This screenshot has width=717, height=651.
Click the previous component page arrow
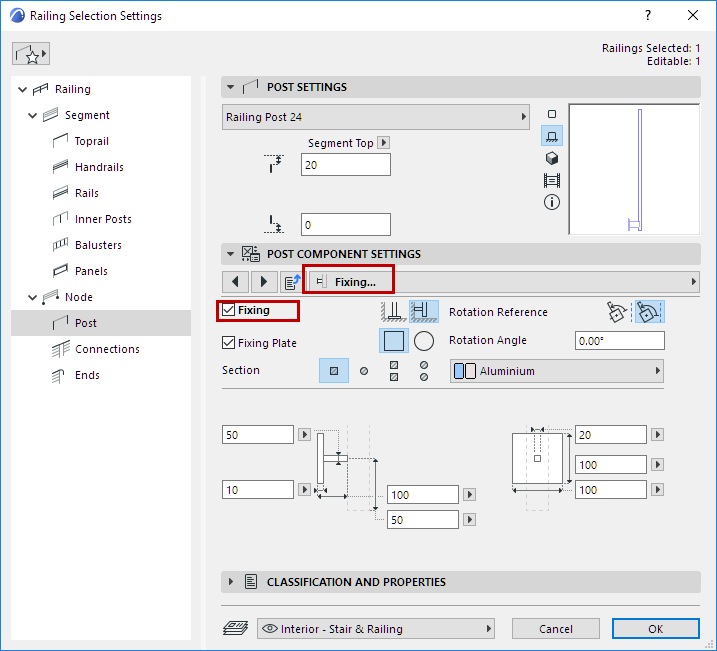[235, 281]
